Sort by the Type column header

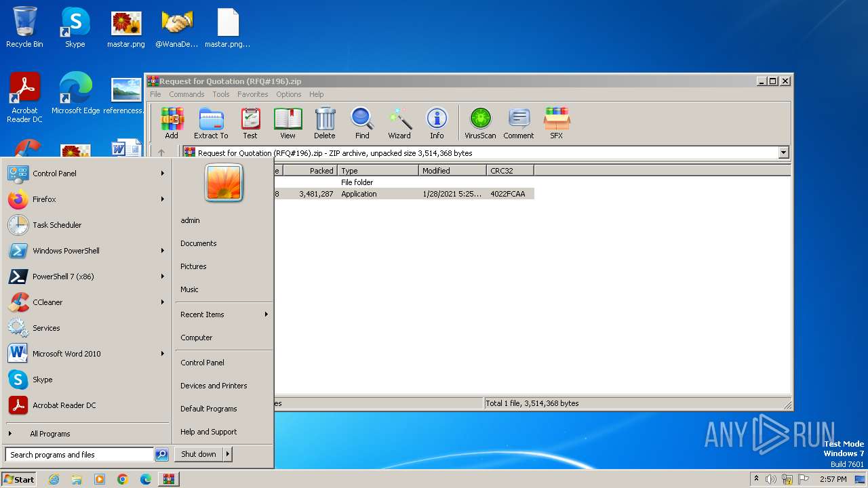click(378, 171)
